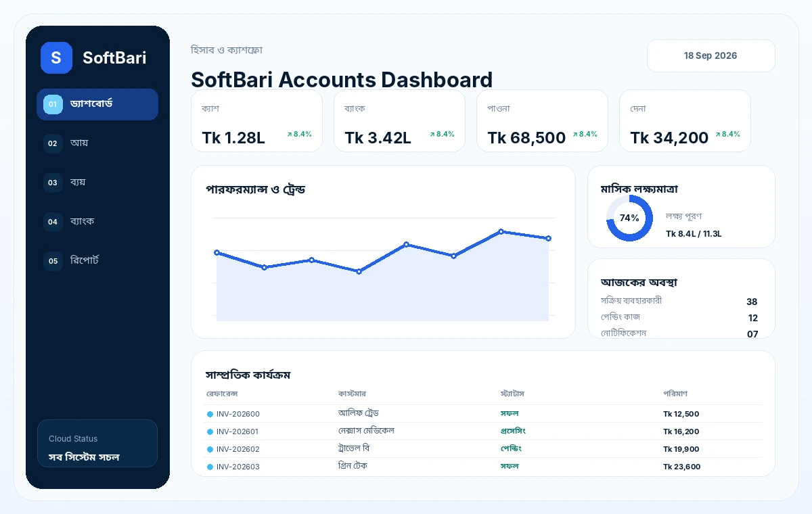Click the SoftBari S logo icon
The height and width of the screenshot is (514, 812).
(56, 57)
